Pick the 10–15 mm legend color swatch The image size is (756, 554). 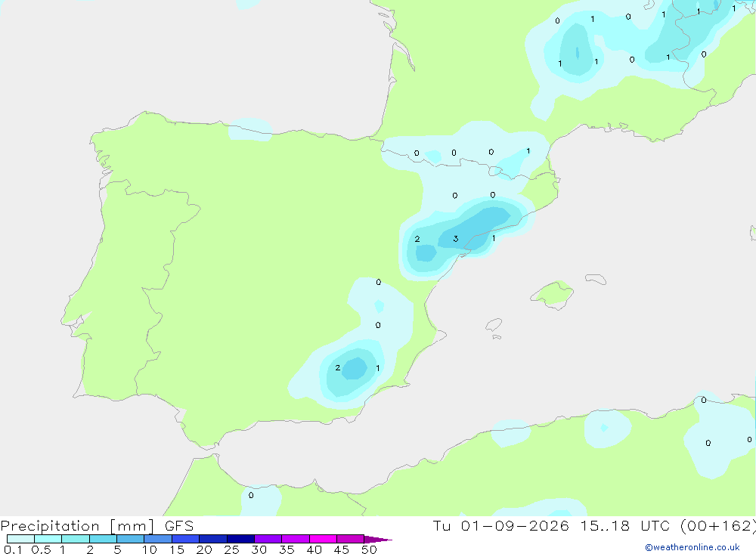pos(158,539)
